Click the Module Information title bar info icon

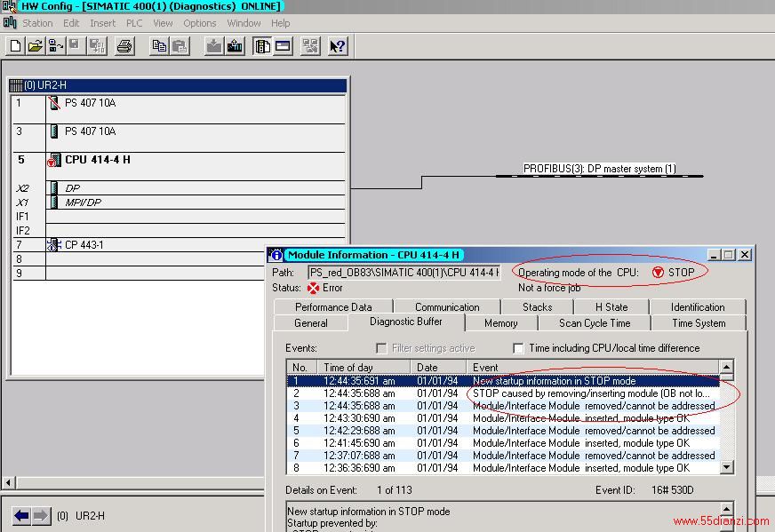tap(276, 255)
